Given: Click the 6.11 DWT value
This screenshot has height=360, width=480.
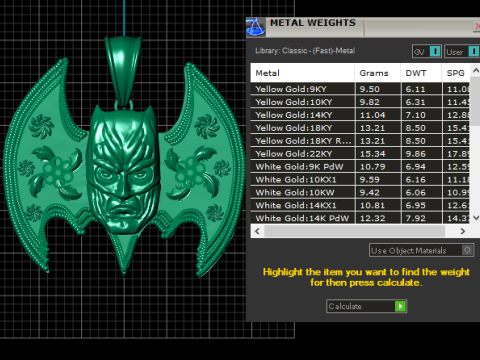Looking at the screenshot, I should click(416, 89).
